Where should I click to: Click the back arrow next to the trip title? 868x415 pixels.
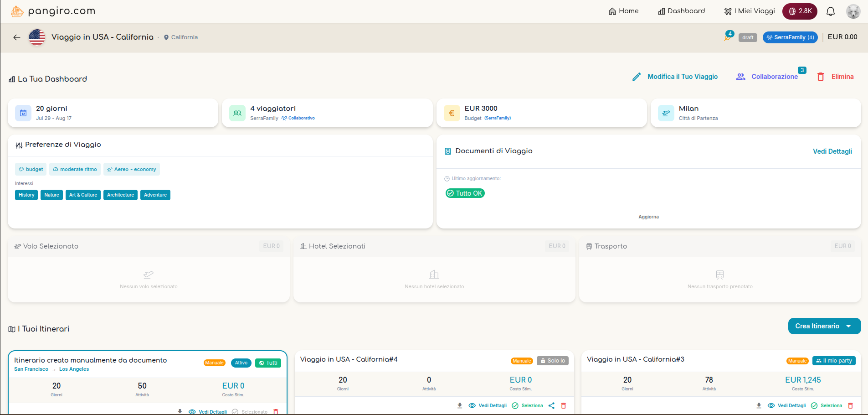pos(17,37)
